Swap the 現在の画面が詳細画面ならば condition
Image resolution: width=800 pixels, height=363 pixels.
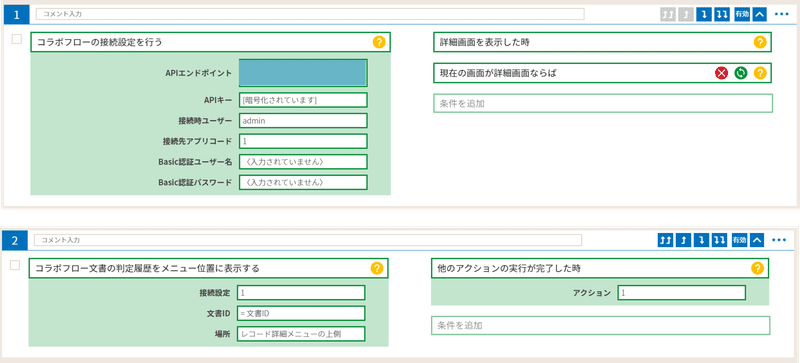point(740,73)
